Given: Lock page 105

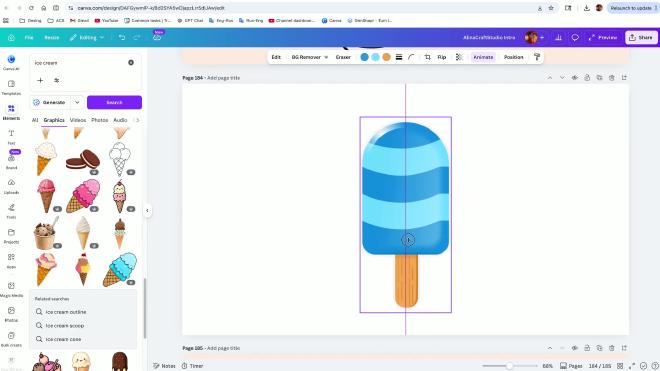Looking at the screenshot, I should click(x=587, y=348).
